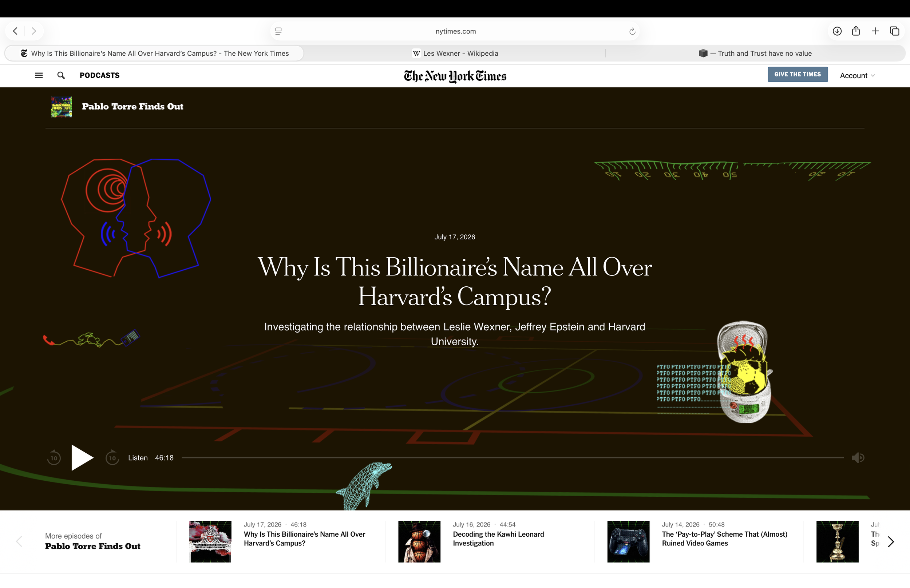Rewind 10 seconds in the audio player
The image size is (910, 588).
pyautogui.click(x=54, y=457)
